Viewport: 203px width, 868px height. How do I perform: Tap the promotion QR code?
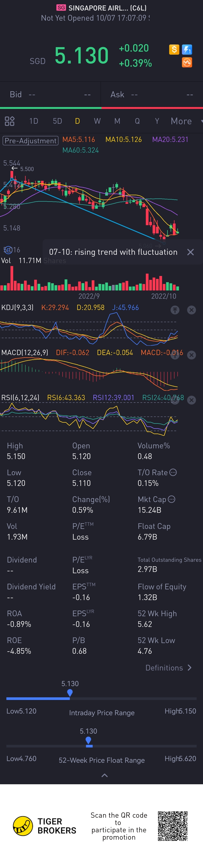pos(173,826)
